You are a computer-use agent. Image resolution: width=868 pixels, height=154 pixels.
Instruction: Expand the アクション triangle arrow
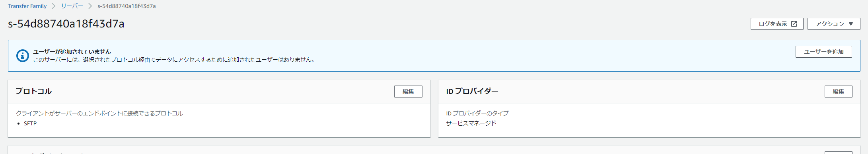coord(851,24)
